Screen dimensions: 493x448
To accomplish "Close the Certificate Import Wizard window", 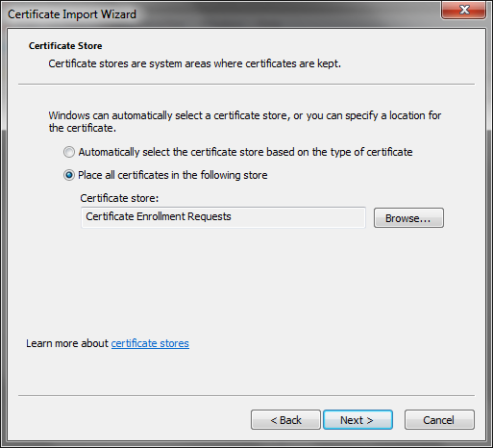I will click(463, 10).
